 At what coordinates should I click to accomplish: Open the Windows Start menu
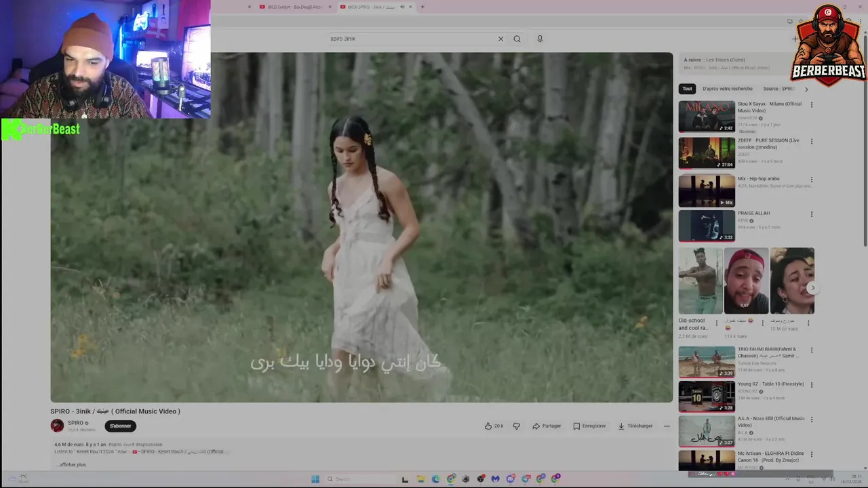pyautogui.click(x=315, y=479)
